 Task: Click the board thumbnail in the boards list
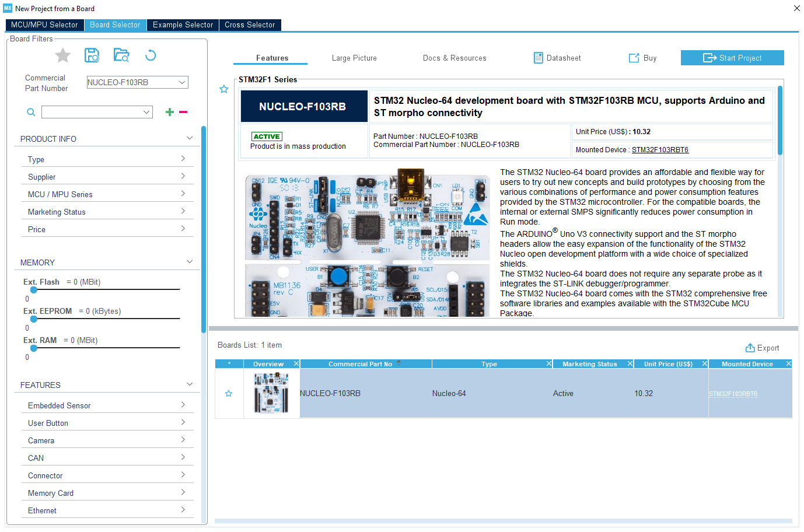click(x=271, y=393)
